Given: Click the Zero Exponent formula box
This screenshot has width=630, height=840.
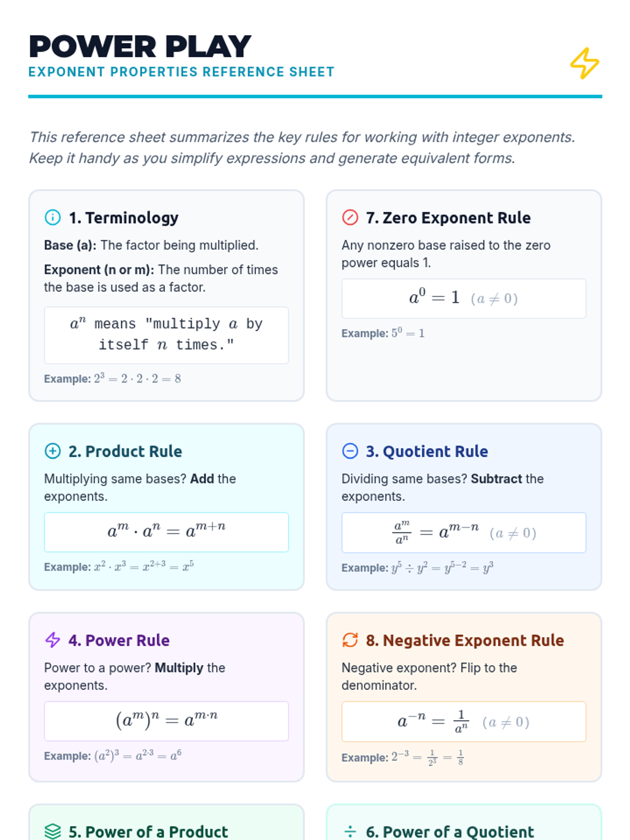Looking at the screenshot, I should (x=464, y=298).
